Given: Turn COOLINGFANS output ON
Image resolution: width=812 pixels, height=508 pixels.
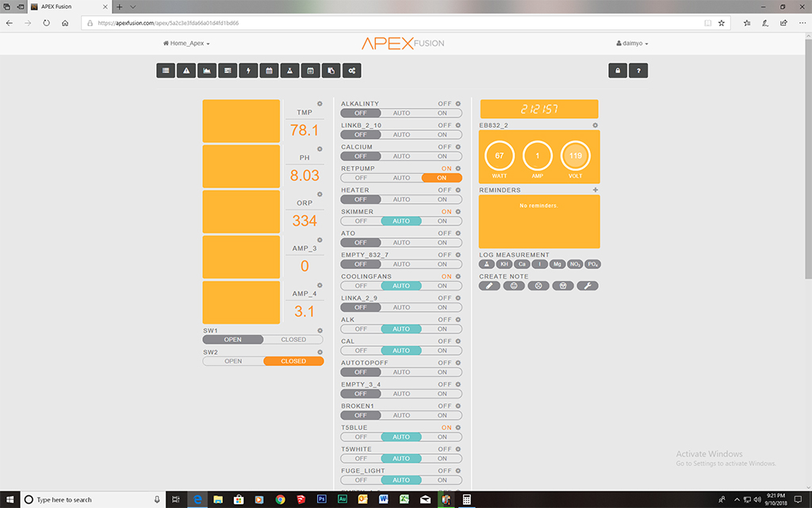Looking at the screenshot, I should point(442,286).
